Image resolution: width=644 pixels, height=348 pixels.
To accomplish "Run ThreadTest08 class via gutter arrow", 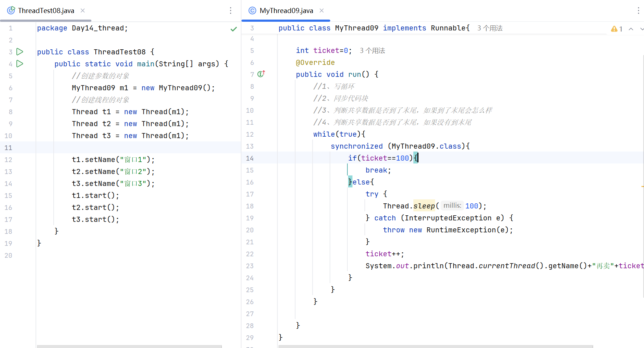I will (20, 52).
